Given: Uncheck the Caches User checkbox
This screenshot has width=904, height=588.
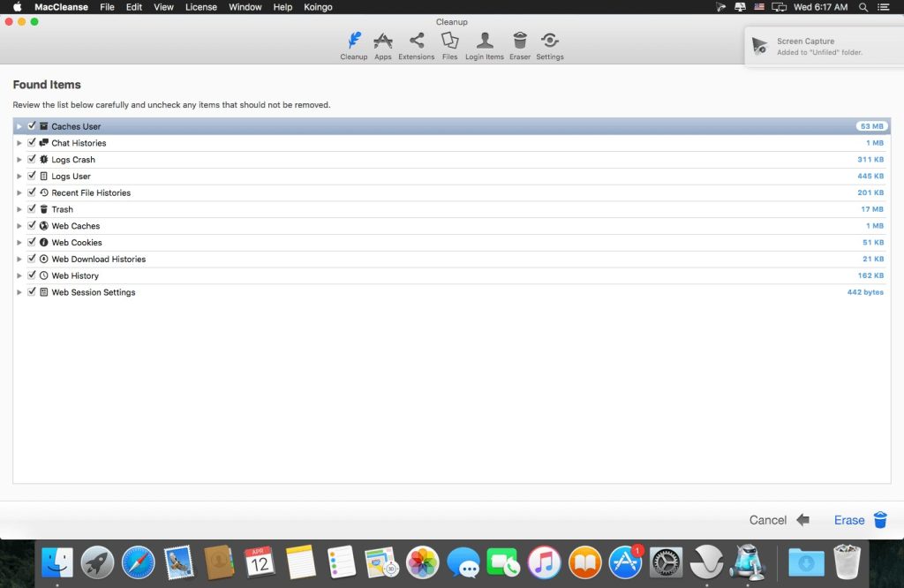Looking at the screenshot, I should click(32, 126).
